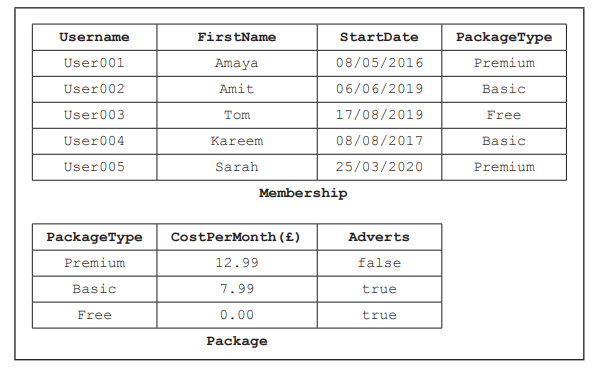Select the CostPerMonth(£) column header
606x368 pixels.
click(x=237, y=237)
